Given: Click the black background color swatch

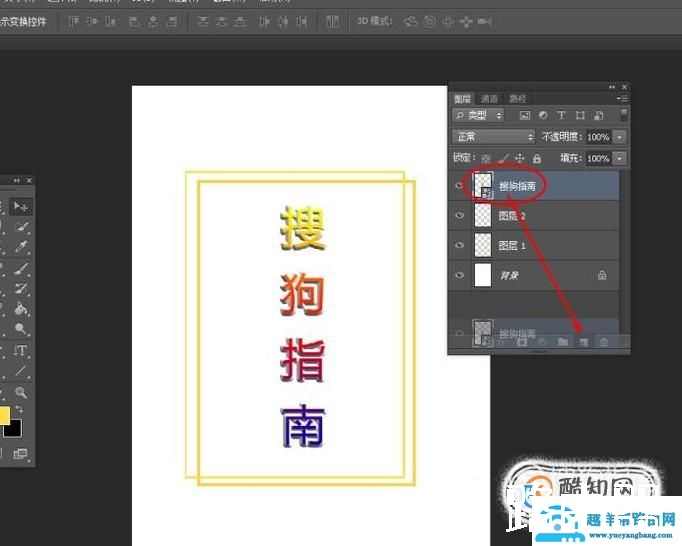Looking at the screenshot, I should (x=14, y=430).
